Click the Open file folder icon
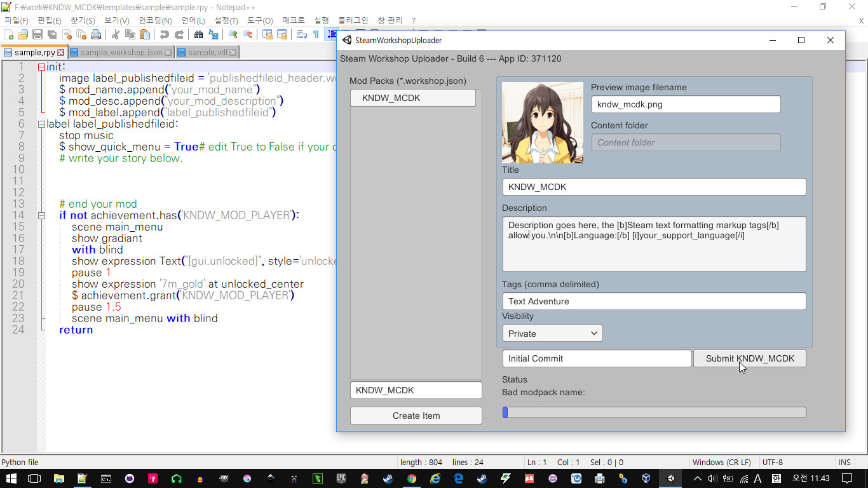The image size is (868, 488). [23, 34]
